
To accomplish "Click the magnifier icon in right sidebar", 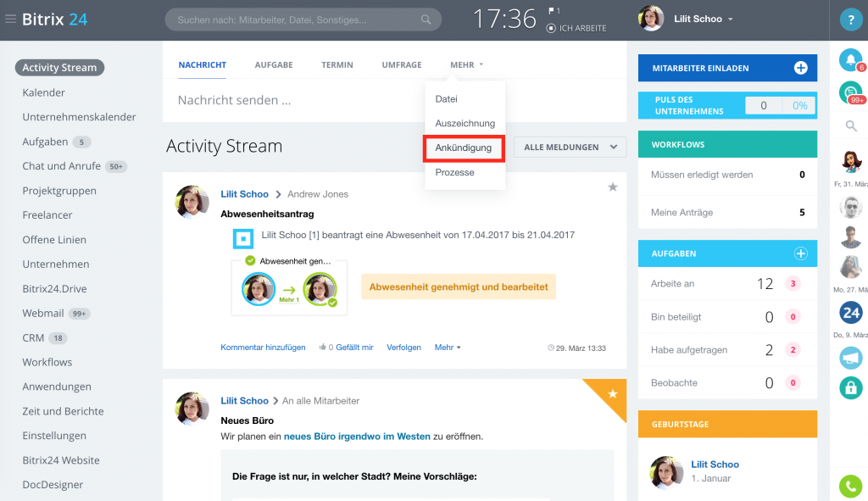I will 851,126.
